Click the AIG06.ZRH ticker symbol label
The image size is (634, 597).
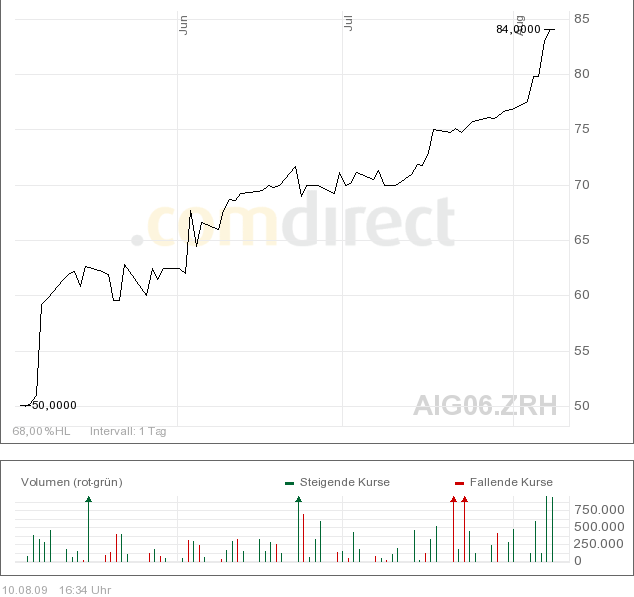click(x=485, y=405)
